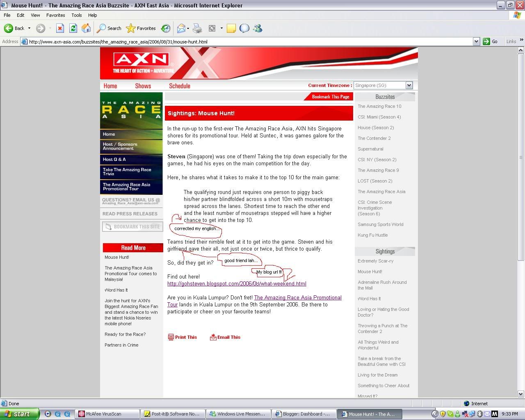Open the Edit menu

(x=21, y=15)
